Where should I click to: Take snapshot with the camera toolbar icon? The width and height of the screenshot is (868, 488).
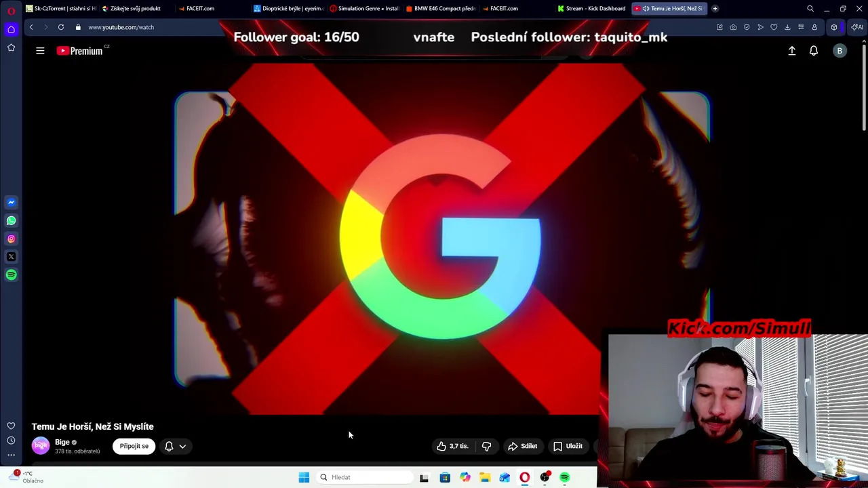pyautogui.click(x=733, y=27)
